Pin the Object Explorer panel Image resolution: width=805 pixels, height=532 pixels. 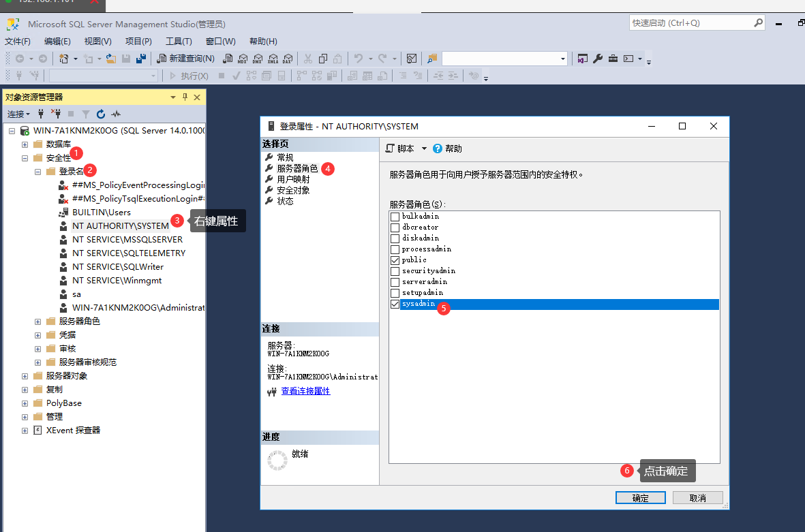[185, 97]
